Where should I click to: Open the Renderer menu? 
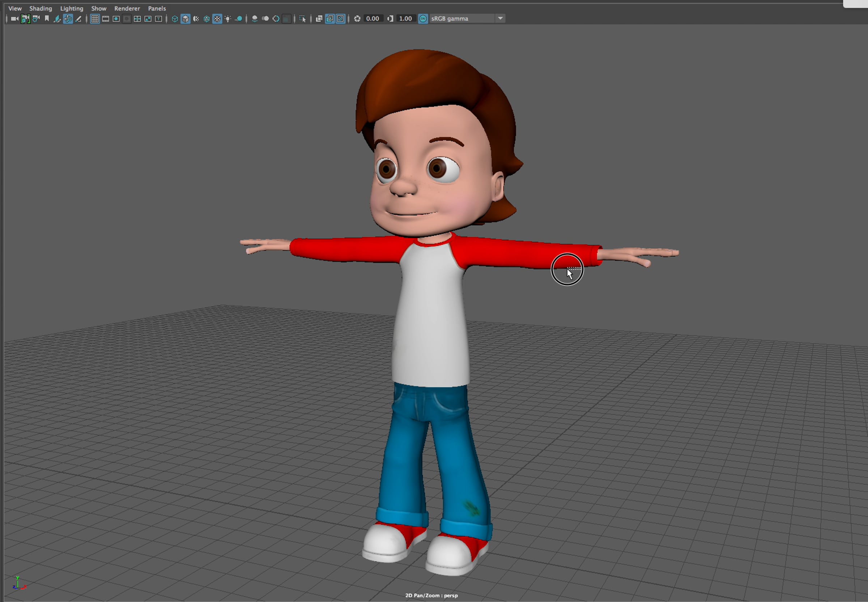tap(127, 8)
